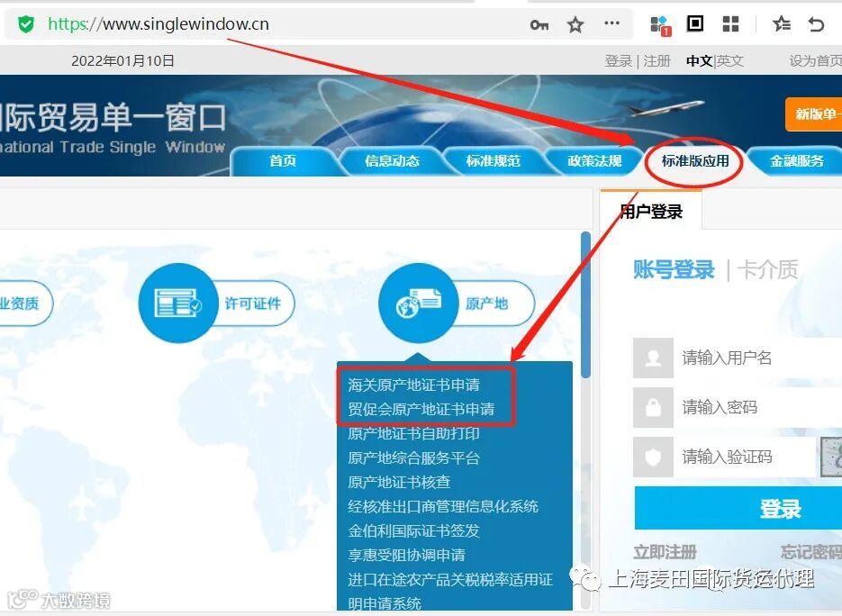Click the 请输入用户名 input field
Image resolution: width=842 pixels, height=616 pixels.
coord(757,358)
